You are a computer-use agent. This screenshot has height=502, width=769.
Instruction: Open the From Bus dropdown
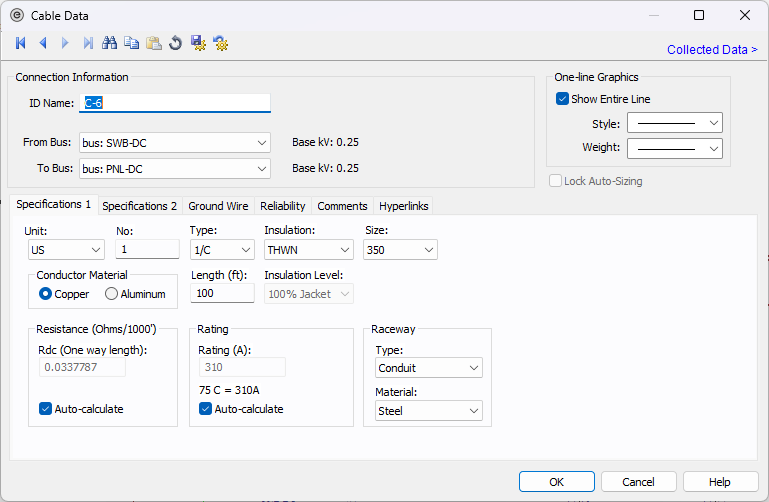(x=175, y=143)
